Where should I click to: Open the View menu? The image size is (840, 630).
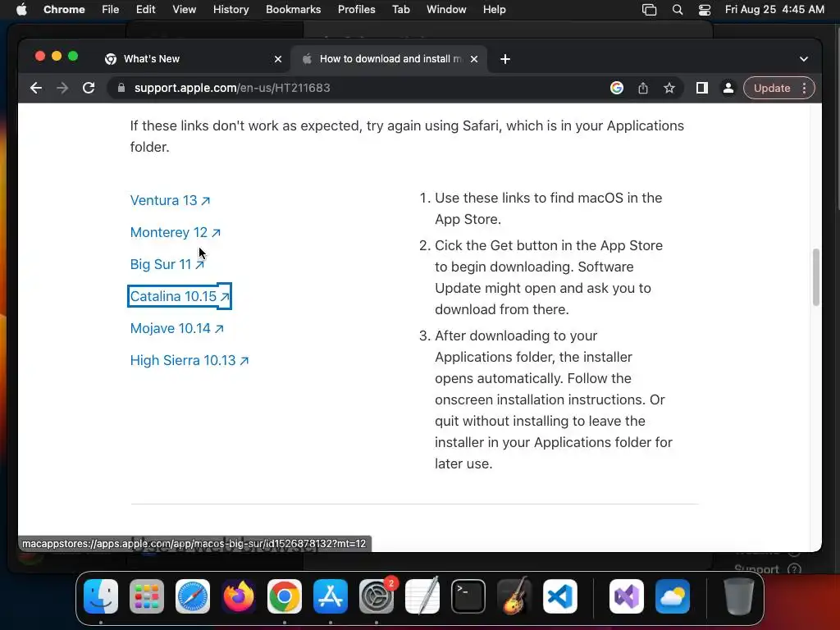pyautogui.click(x=184, y=10)
